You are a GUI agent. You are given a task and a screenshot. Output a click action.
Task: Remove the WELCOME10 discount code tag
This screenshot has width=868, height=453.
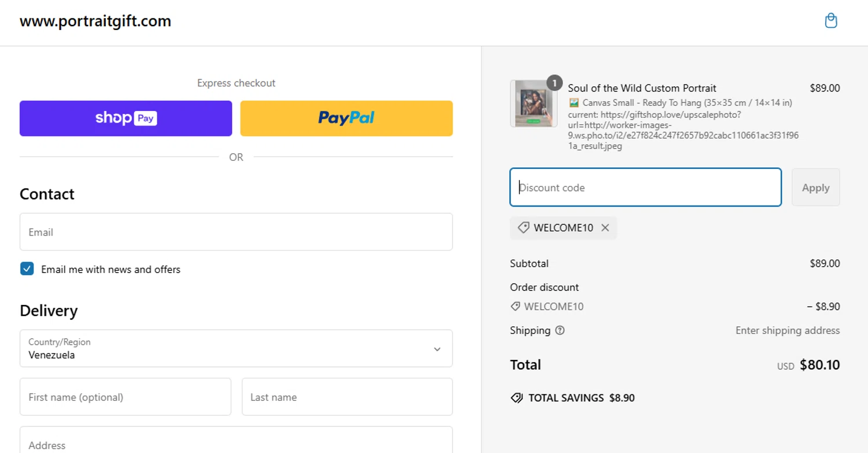click(605, 228)
